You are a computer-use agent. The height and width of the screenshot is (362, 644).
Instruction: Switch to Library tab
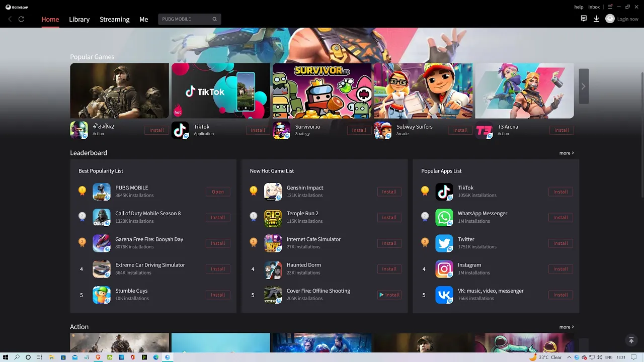[x=79, y=19]
